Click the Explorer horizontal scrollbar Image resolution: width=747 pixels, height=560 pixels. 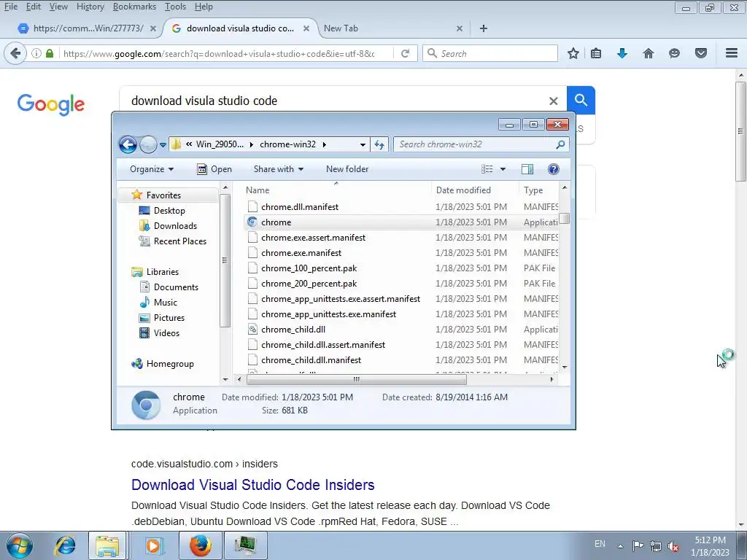click(x=357, y=379)
